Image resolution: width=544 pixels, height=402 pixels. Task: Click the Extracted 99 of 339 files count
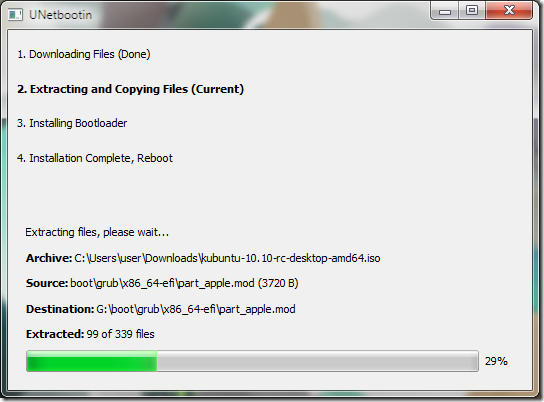pyautogui.click(x=90, y=334)
